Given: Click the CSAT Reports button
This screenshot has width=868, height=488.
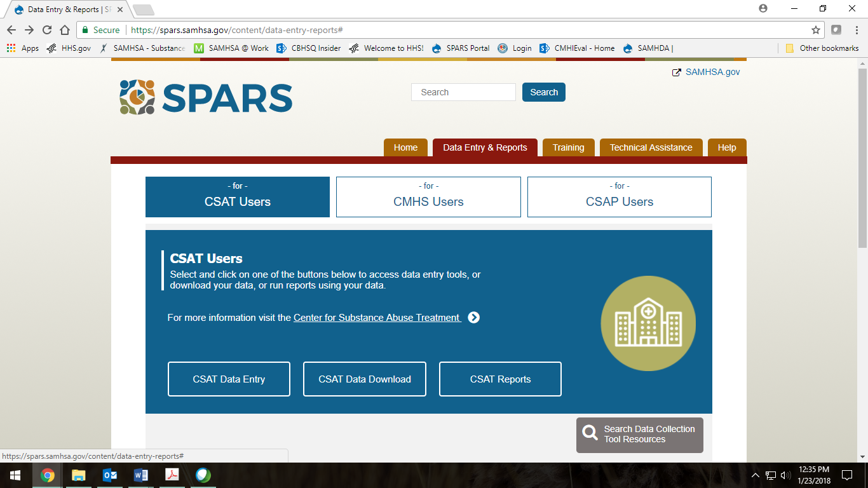Looking at the screenshot, I should point(500,379).
